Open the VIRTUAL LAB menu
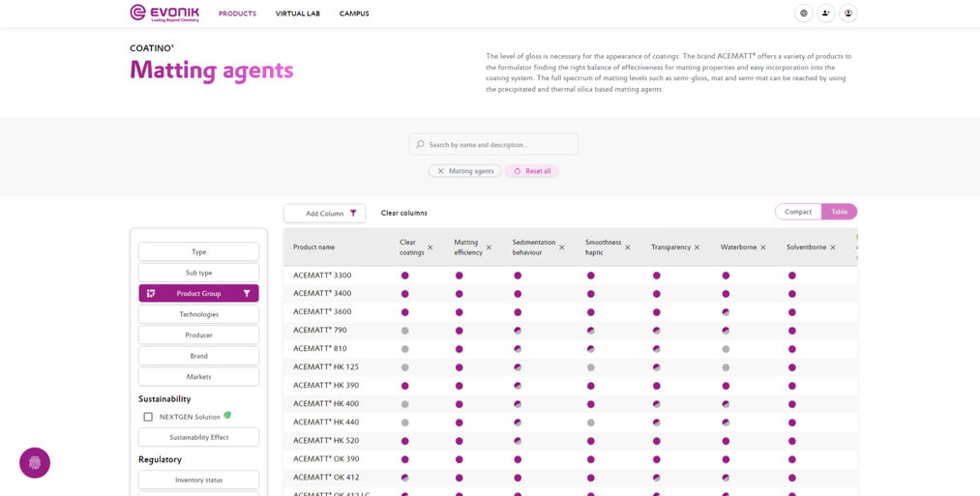This screenshot has width=980, height=496. pyautogui.click(x=298, y=14)
